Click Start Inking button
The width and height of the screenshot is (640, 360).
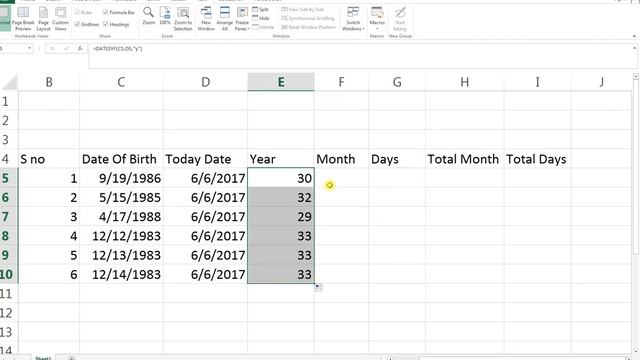(x=400, y=19)
